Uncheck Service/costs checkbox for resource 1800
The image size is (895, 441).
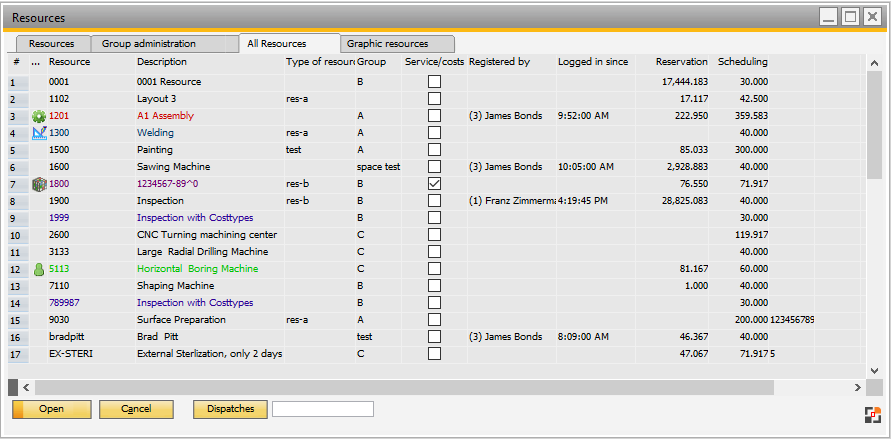(x=434, y=184)
